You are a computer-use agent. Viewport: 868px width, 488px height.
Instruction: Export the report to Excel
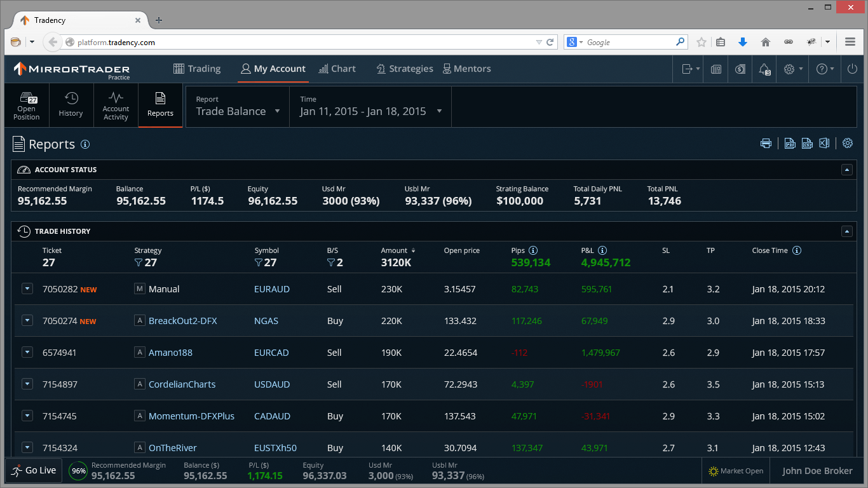click(x=824, y=143)
